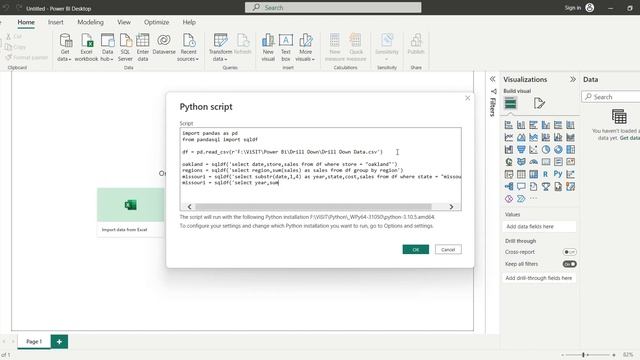Pick the Line chart visual

[x=509, y=137]
